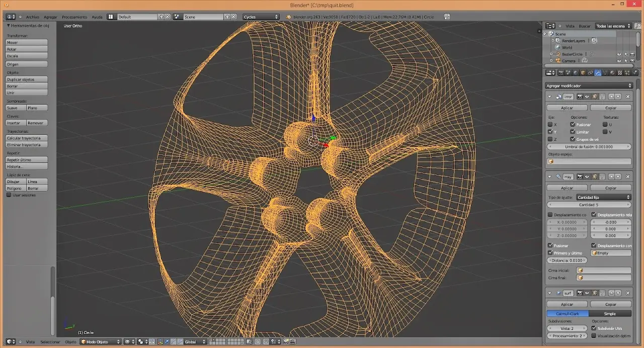The width and height of the screenshot is (644, 348).
Task: Click the translate manipulator arrow icon in 3D header
Action: click(x=167, y=341)
